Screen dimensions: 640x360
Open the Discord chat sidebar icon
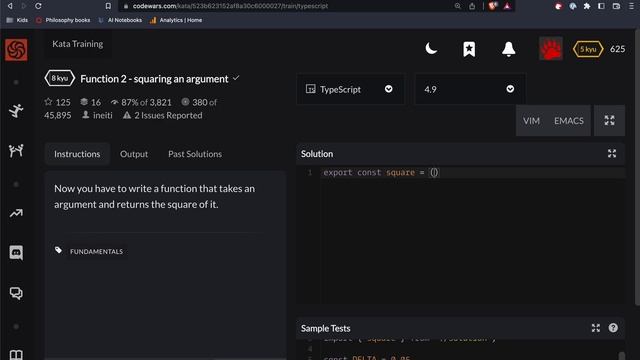tap(16, 253)
